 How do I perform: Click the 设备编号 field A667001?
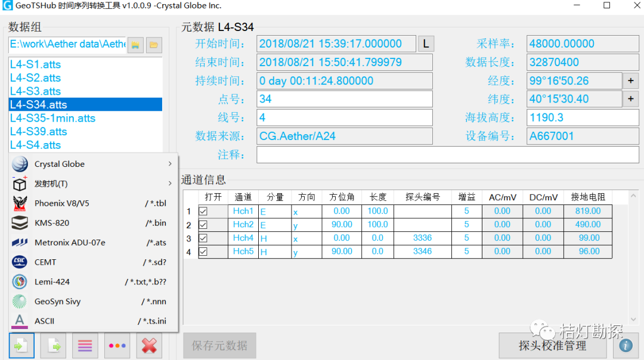[x=583, y=136]
